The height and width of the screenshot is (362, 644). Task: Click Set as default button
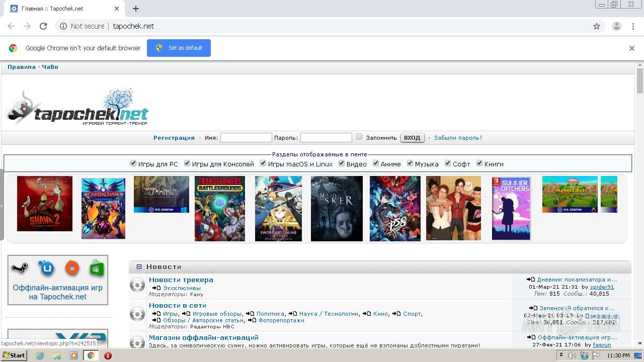pyautogui.click(x=179, y=48)
